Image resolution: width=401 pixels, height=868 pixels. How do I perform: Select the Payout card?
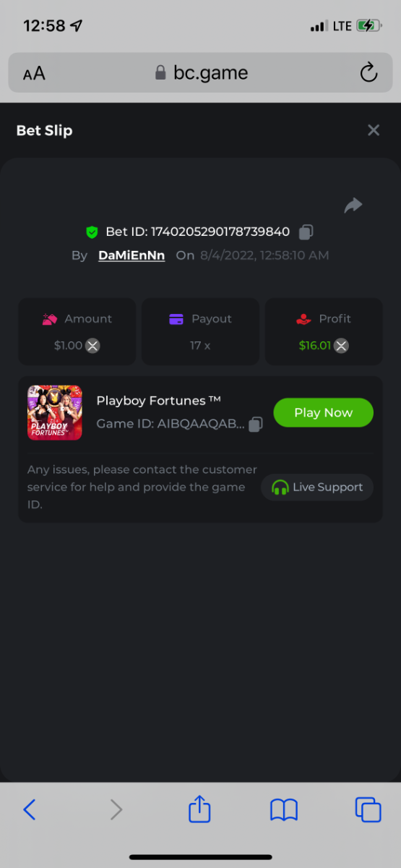200,331
